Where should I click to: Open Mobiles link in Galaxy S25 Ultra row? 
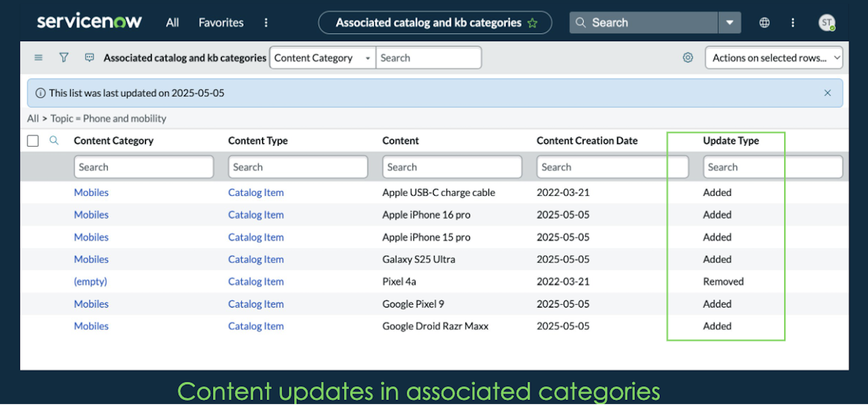[x=91, y=259]
